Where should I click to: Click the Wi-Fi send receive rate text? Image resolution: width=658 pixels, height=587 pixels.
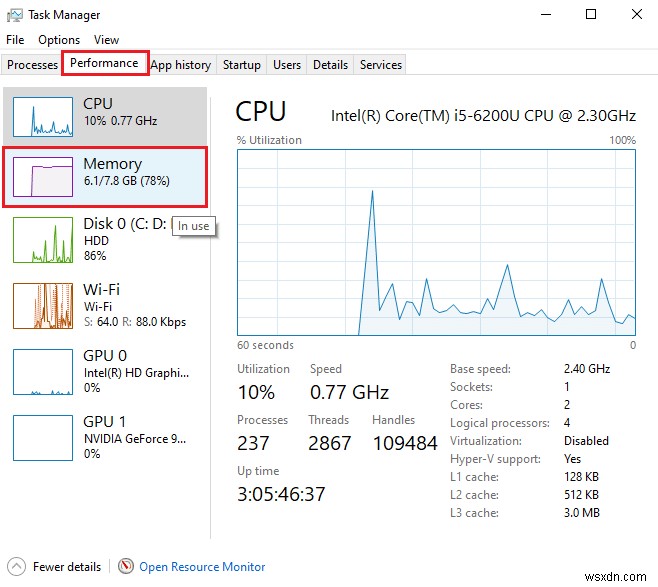(135, 322)
